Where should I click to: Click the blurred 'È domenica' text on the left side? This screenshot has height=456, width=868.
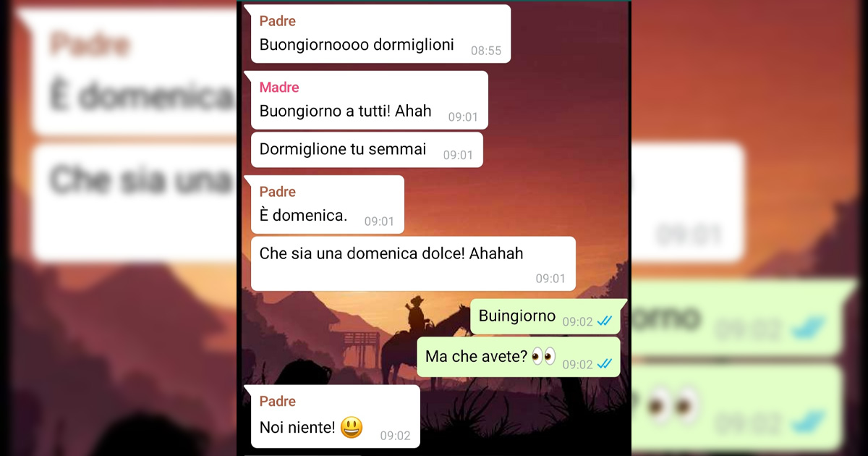point(141,98)
